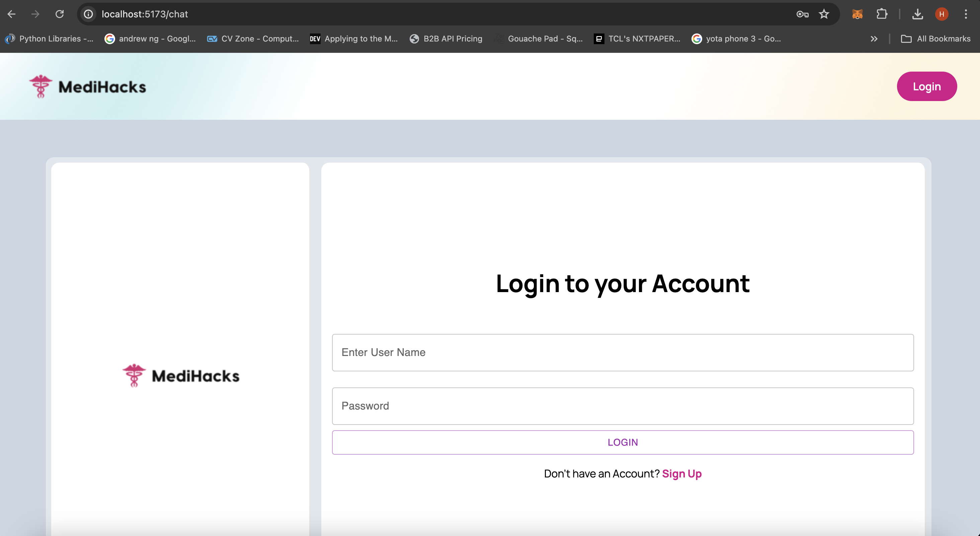Image resolution: width=980 pixels, height=536 pixels.
Task: Follow the Sign Up link
Action: [682, 474]
